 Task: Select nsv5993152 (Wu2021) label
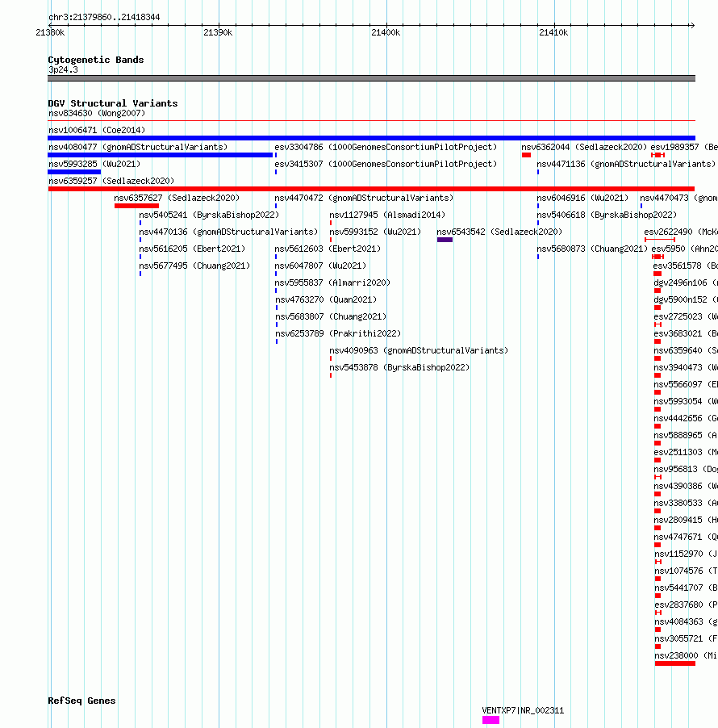click(375, 232)
